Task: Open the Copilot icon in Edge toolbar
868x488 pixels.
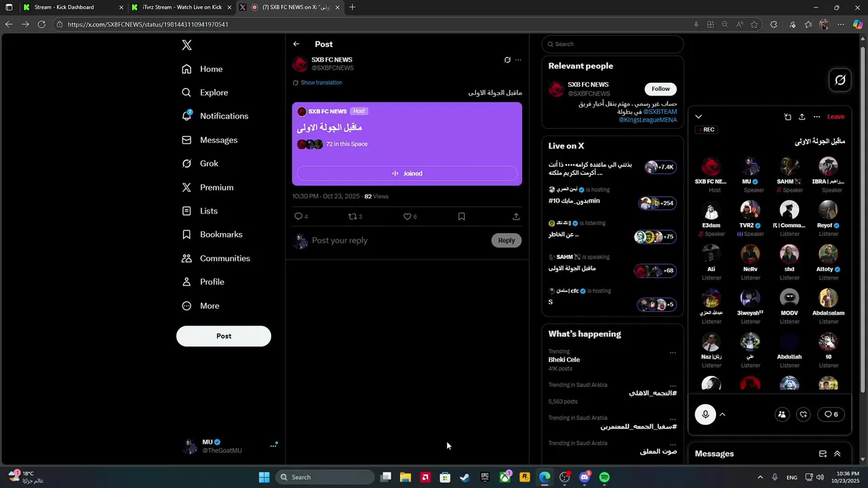Action: click(858, 24)
